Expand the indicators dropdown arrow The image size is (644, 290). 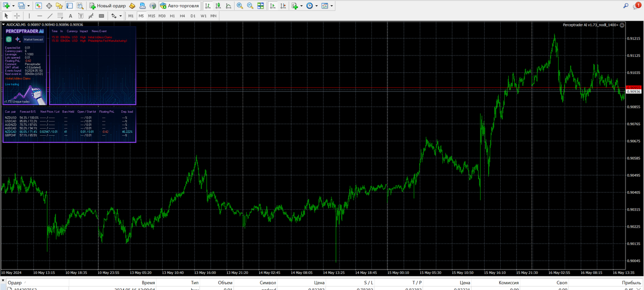[302, 6]
